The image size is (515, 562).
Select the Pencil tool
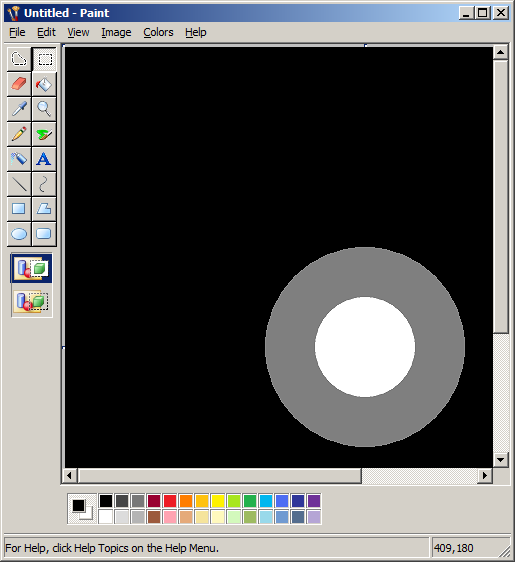pos(19,134)
